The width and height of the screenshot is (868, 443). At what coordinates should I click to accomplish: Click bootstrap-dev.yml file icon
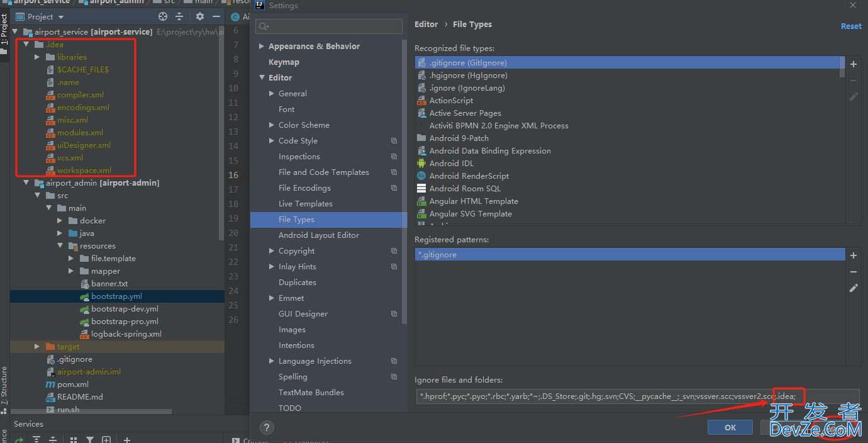pos(84,309)
